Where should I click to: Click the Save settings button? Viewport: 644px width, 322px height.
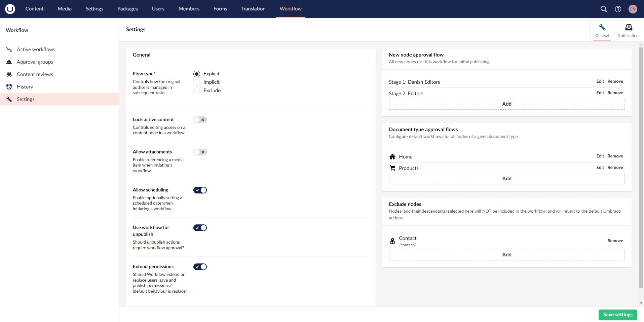pos(617,315)
